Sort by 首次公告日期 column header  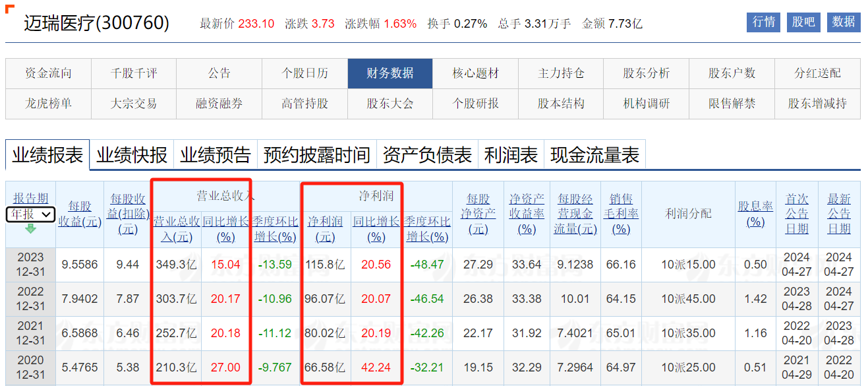pos(797,214)
